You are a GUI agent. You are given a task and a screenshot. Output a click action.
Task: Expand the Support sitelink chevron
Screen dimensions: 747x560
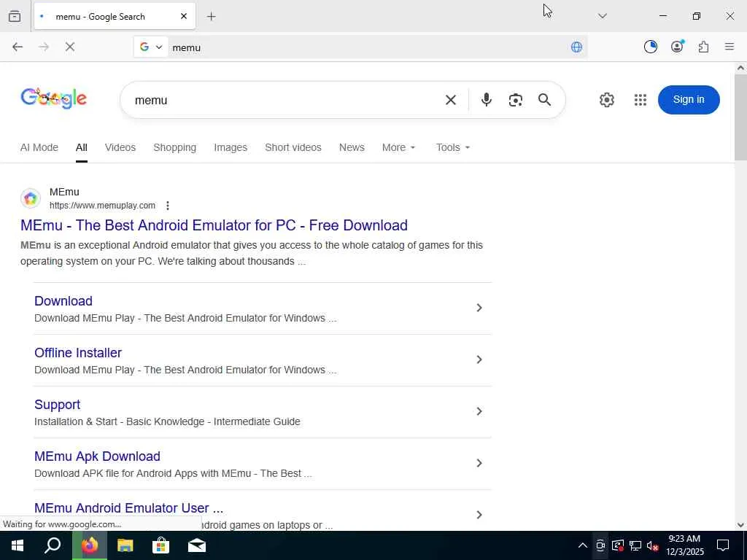pos(479,411)
